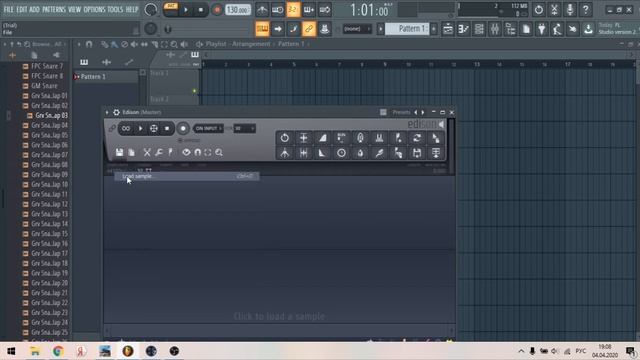Image resolution: width=640 pixels, height=360 pixels.
Task: Click to load a sample area
Action: pyautogui.click(x=279, y=316)
